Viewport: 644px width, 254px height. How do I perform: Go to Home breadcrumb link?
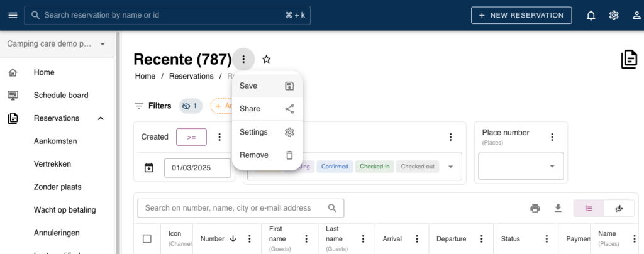click(145, 76)
